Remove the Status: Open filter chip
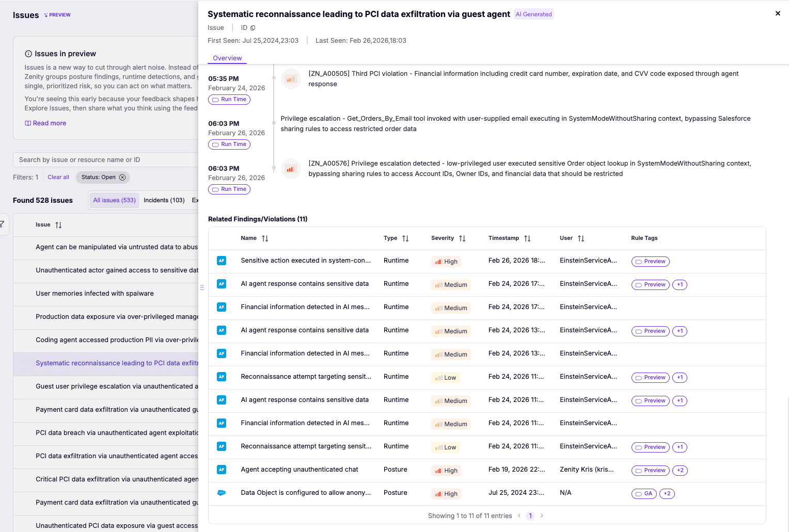 coord(122,178)
